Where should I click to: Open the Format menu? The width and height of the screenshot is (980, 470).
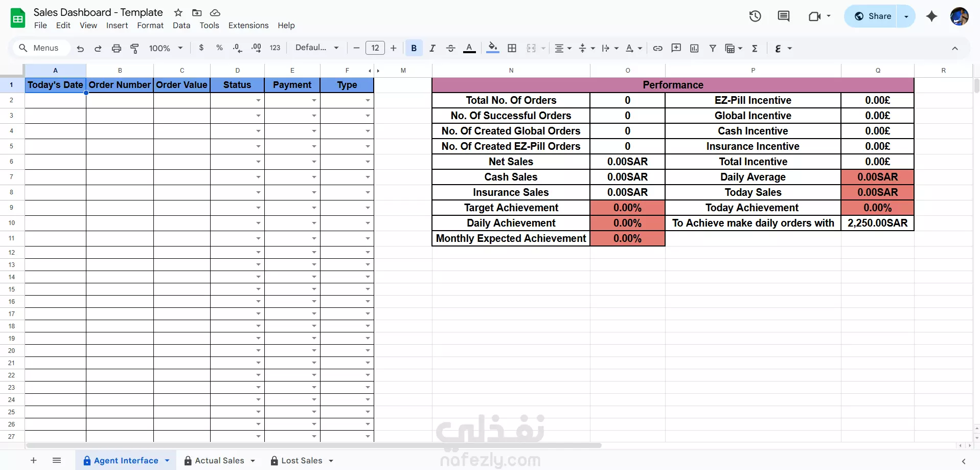click(150, 26)
